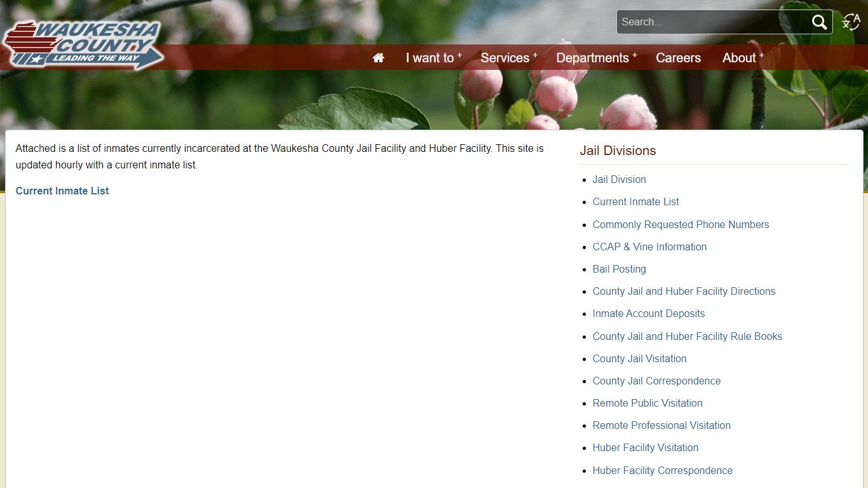Image resolution: width=868 pixels, height=488 pixels.
Task: Go to the Careers page
Action: 678,58
